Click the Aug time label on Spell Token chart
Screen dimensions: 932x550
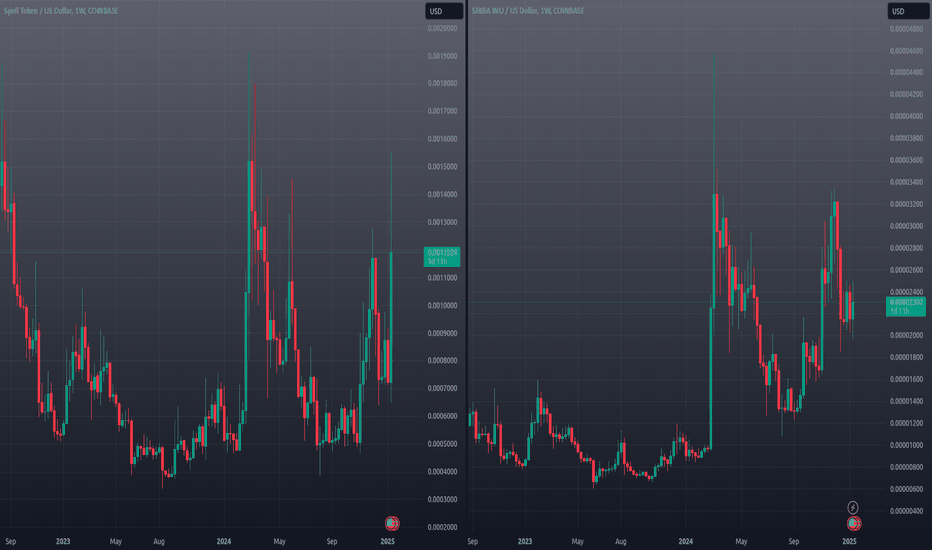point(159,541)
